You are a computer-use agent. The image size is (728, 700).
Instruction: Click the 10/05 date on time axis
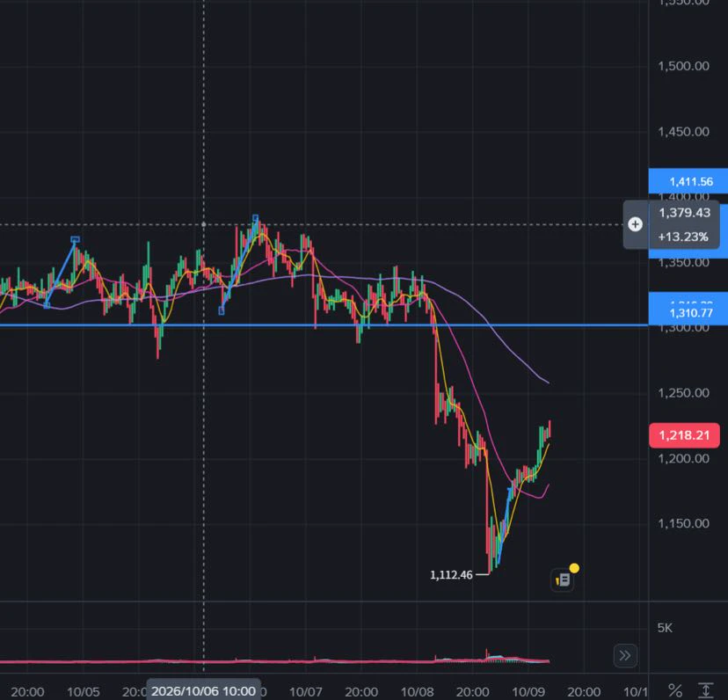(x=84, y=692)
